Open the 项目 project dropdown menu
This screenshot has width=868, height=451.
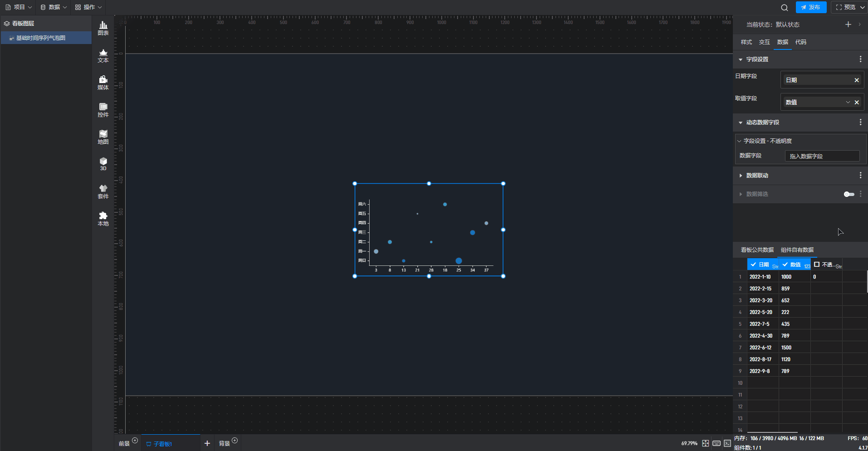pos(18,7)
